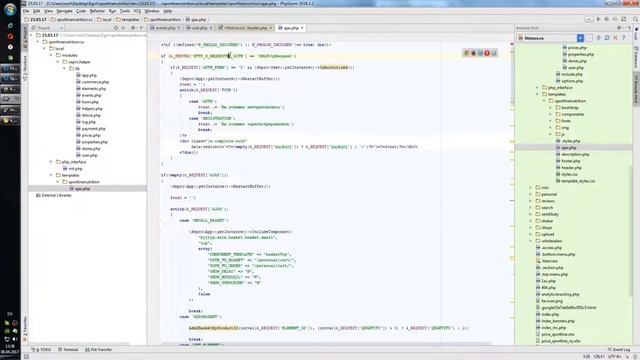Toggle read-only lock icon in status bar
The height and width of the screenshot is (360, 640).
627,357
